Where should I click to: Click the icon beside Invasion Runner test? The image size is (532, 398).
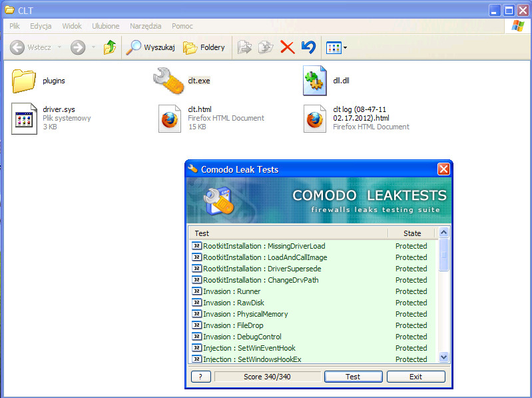[x=197, y=291]
